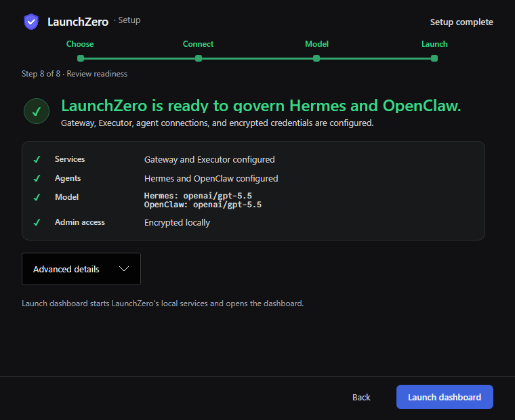Click the large green ready checkmark circle
Screen dimensions: 515x420
point(37,111)
